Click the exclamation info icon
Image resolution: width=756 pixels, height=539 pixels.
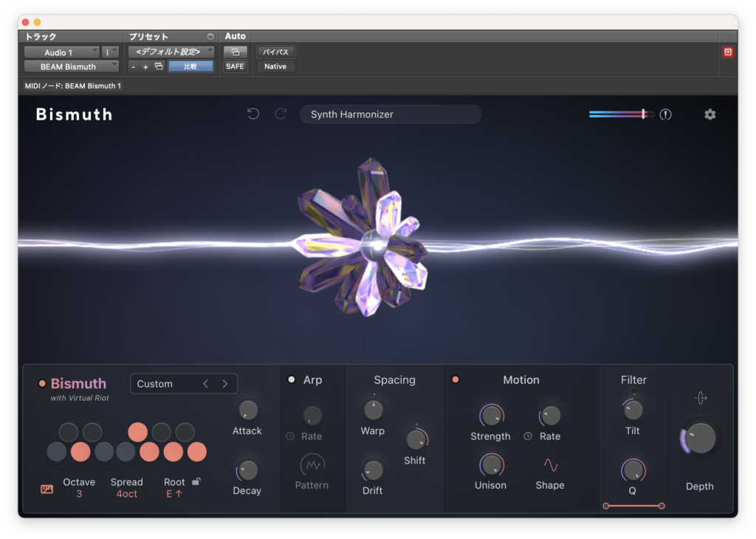point(665,114)
